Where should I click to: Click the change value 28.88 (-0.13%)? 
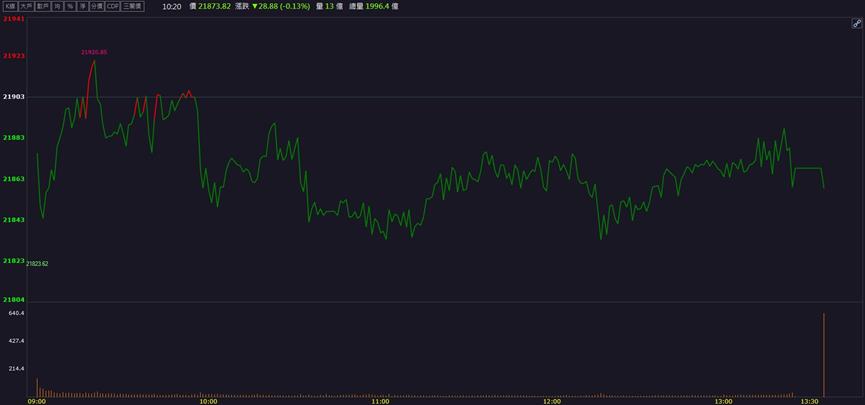284,7
